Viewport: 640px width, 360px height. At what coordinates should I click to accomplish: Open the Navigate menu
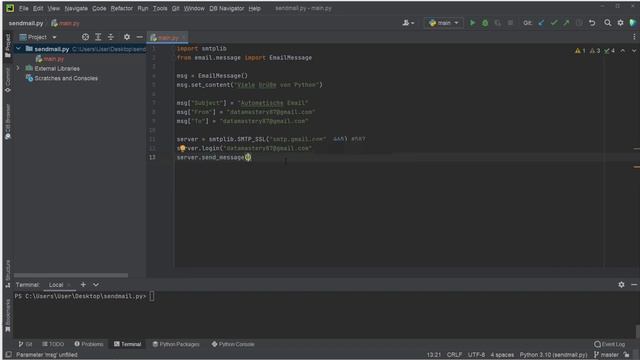coord(76,8)
